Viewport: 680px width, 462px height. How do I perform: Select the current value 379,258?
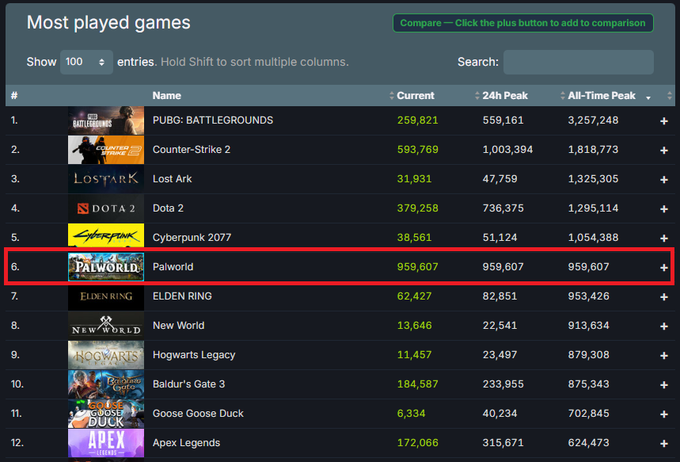coord(418,208)
